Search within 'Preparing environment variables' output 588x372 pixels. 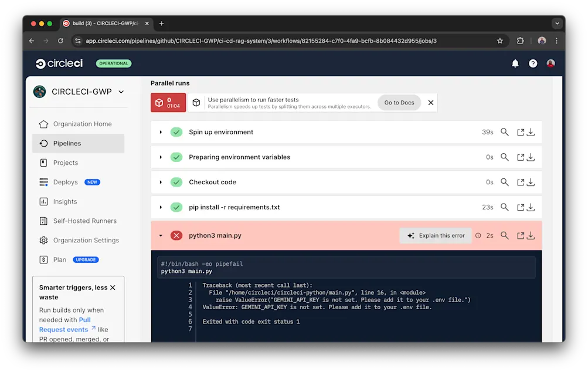[505, 157]
